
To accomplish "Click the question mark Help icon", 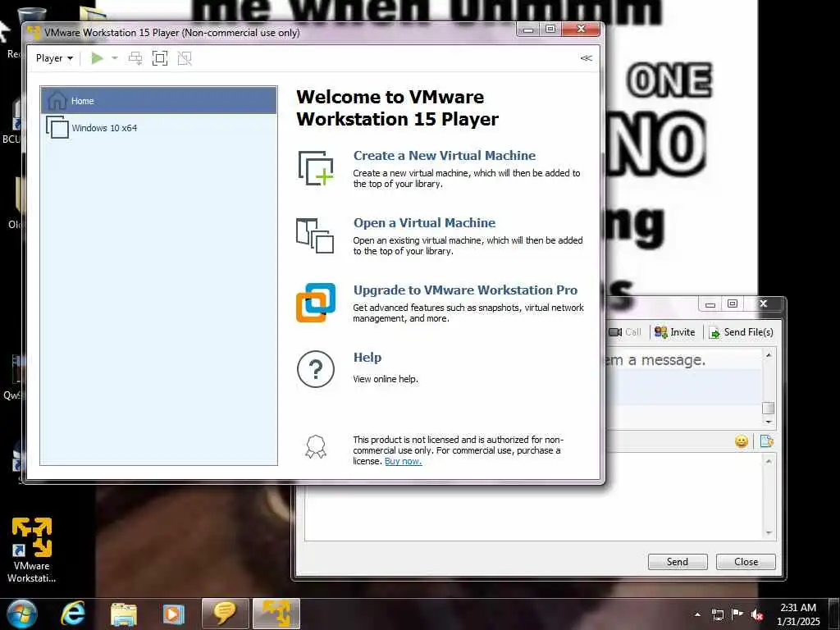I will click(x=316, y=369).
